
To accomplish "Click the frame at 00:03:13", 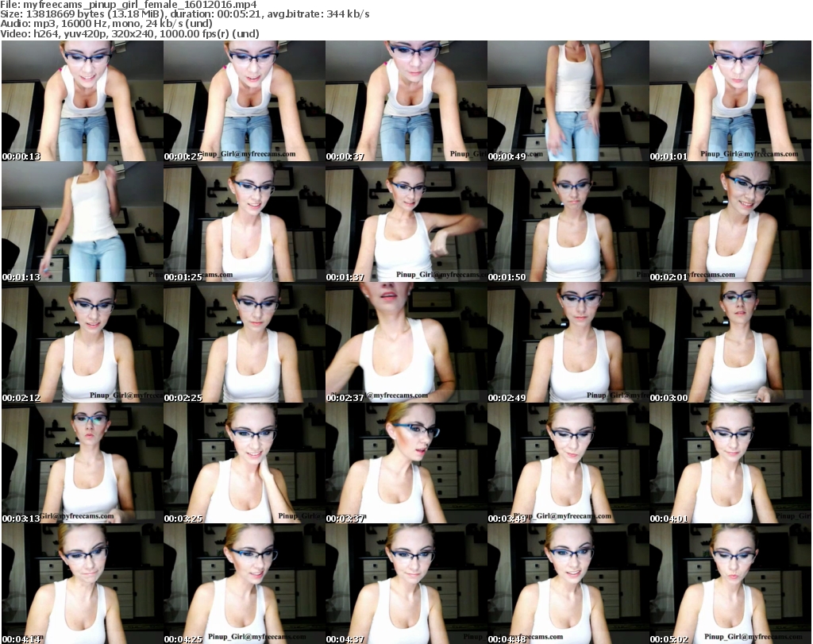I will (x=82, y=463).
